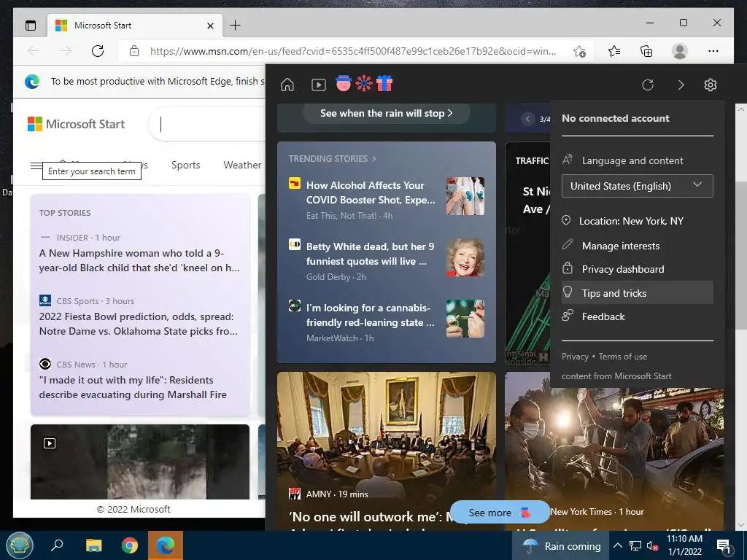
Task: Reload the page in Edge
Action: [x=98, y=51]
